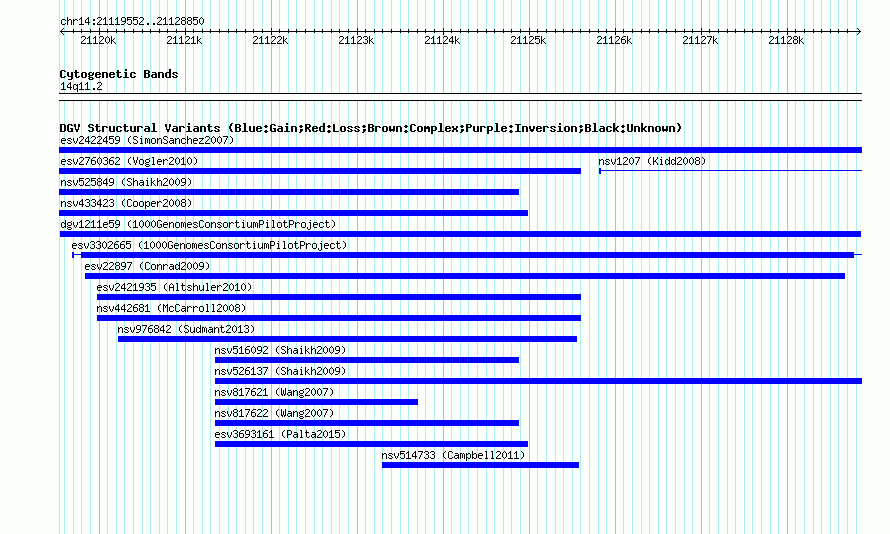The image size is (890, 534).
Task: Click the chr14:21119552..21128850 coordinate label
Action: [x=132, y=21]
